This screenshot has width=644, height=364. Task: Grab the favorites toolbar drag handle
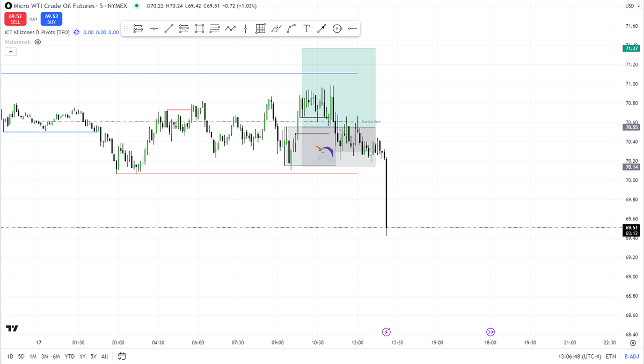pos(127,29)
